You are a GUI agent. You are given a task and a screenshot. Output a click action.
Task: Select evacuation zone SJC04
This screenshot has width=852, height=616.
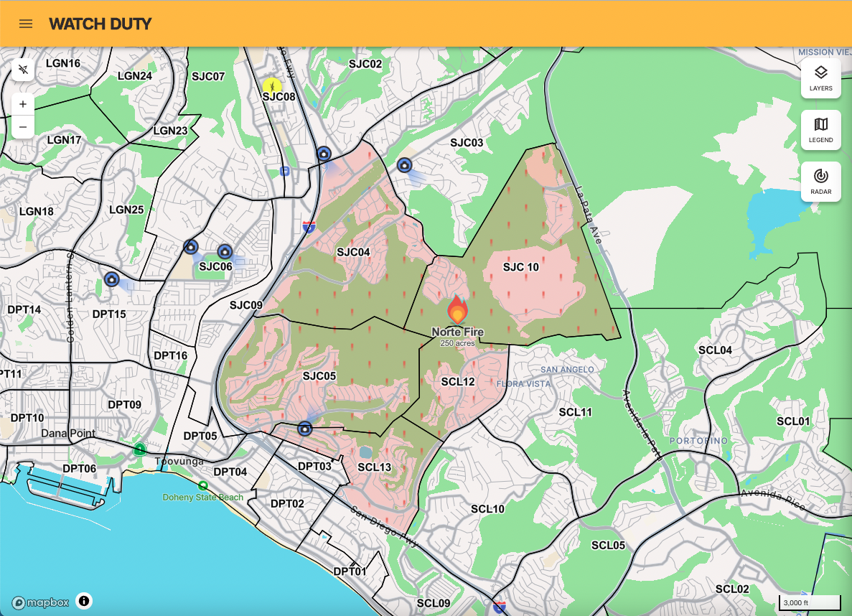pos(353,252)
